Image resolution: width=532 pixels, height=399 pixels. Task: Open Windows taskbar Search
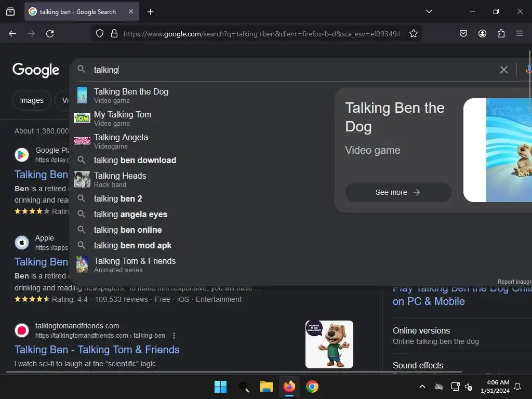click(244, 387)
